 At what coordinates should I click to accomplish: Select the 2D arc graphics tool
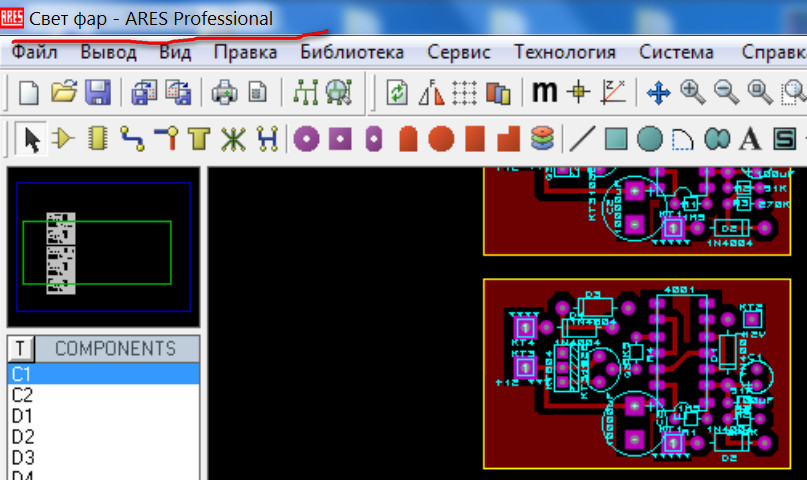pos(682,139)
